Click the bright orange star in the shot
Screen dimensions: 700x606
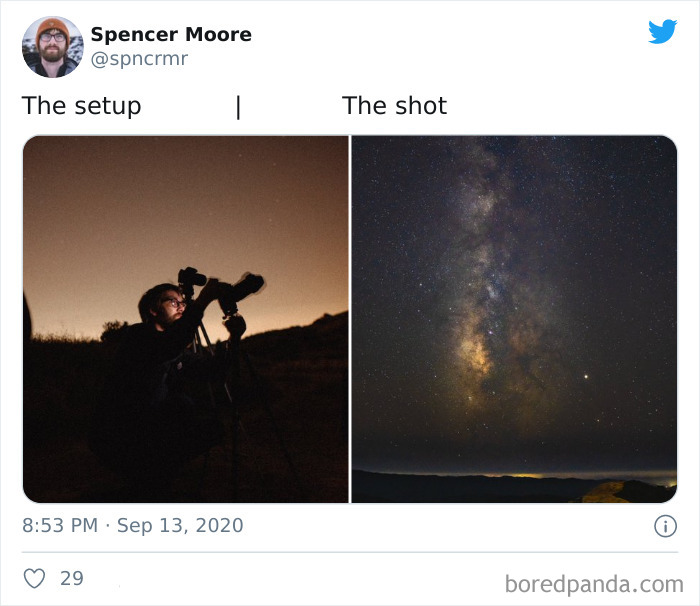coord(586,376)
